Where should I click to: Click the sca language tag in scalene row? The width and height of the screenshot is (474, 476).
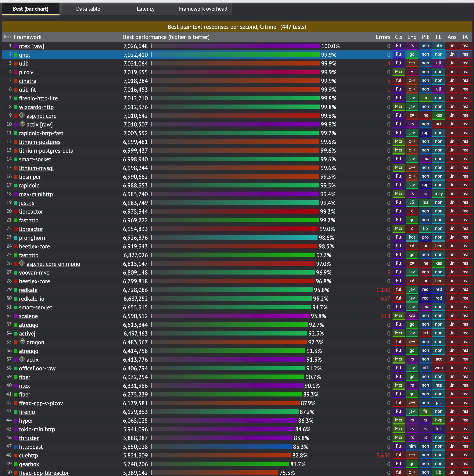[x=412, y=316]
